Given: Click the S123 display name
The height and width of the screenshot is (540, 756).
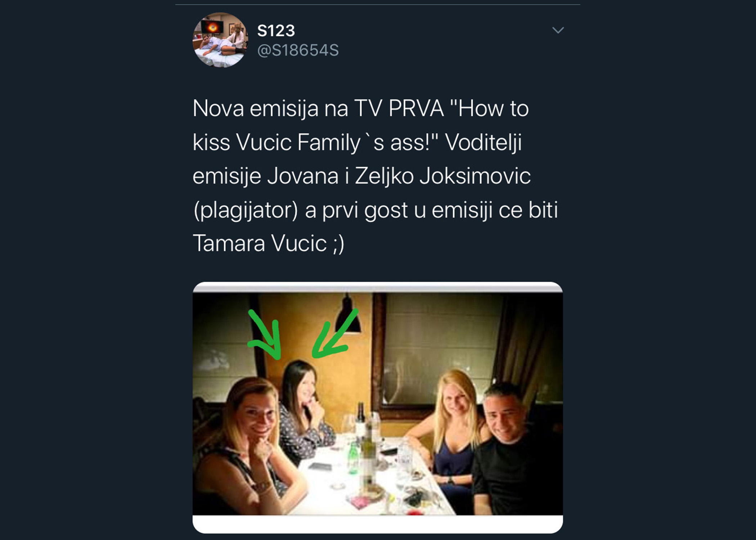Looking at the screenshot, I should [276, 31].
